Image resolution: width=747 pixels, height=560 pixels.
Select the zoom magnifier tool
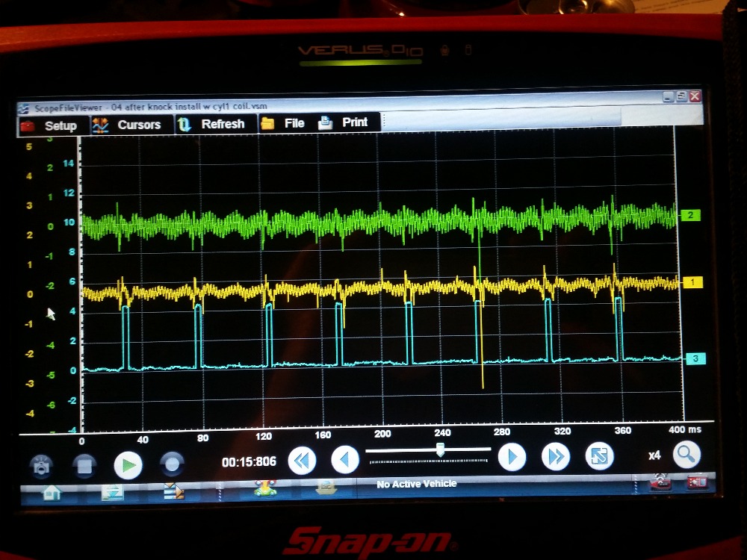pyautogui.click(x=686, y=455)
